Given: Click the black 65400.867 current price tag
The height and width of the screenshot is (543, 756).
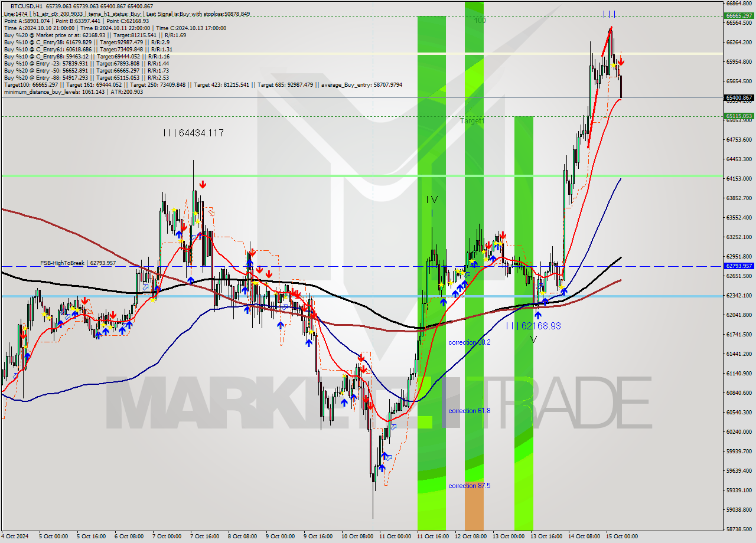Looking at the screenshot, I should (739, 97).
